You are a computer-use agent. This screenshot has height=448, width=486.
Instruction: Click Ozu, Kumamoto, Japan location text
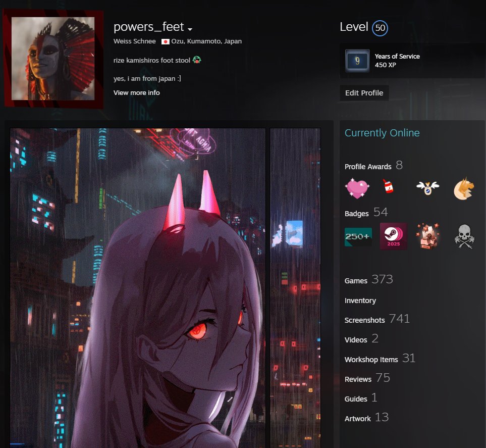click(206, 41)
